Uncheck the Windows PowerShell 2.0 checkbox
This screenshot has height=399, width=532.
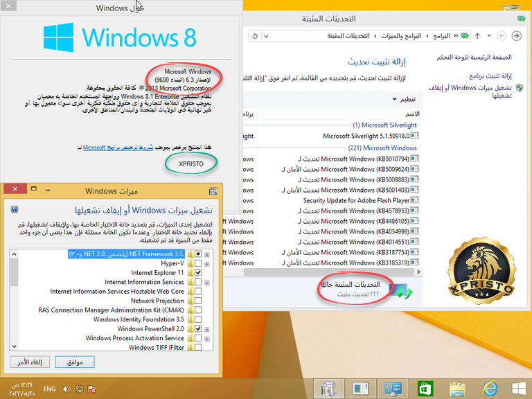198,328
